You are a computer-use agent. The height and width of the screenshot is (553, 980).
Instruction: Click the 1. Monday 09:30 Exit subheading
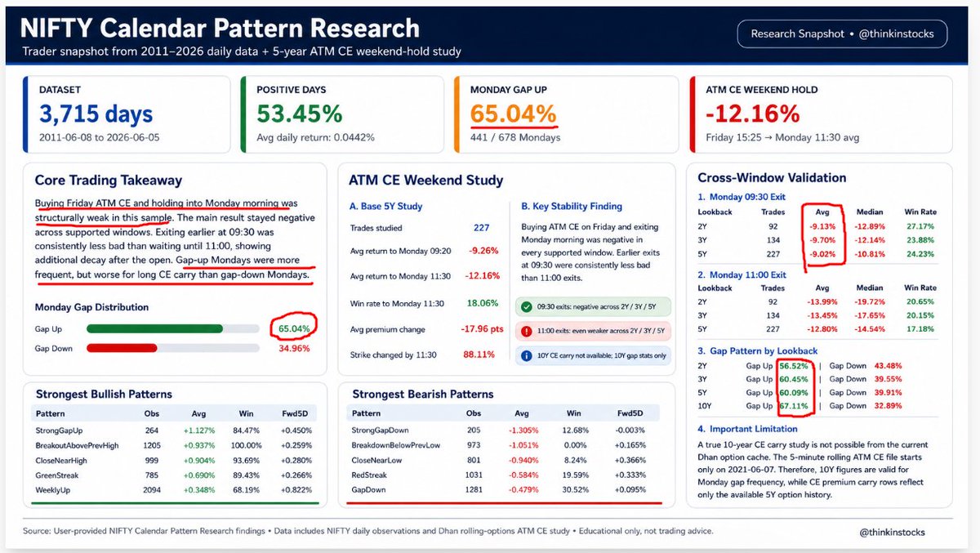click(742, 197)
